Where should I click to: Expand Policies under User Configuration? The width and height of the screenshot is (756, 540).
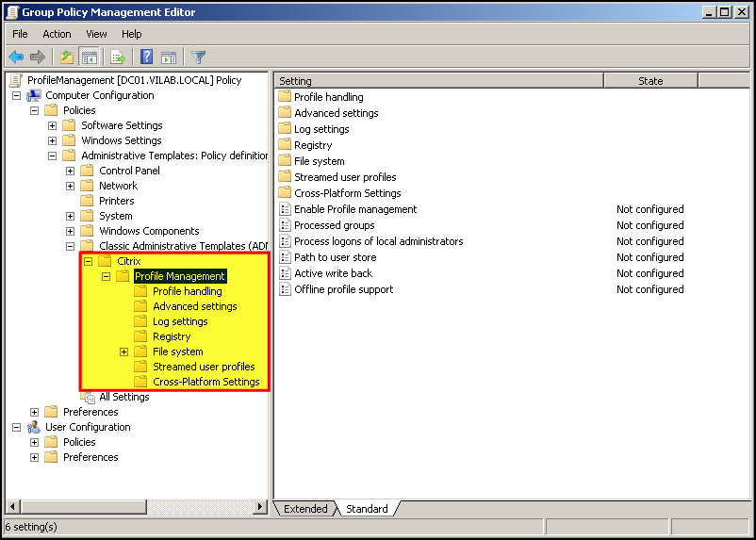click(x=34, y=442)
